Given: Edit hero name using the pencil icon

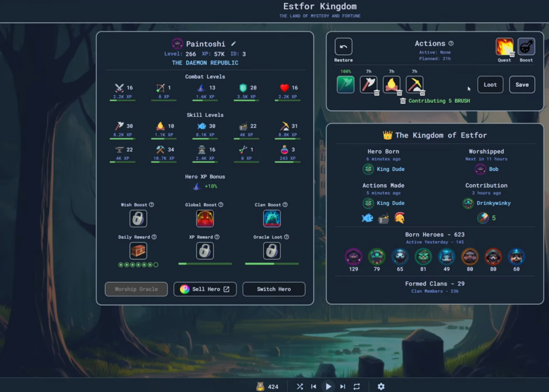Looking at the screenshot, I should click(233, 43).
